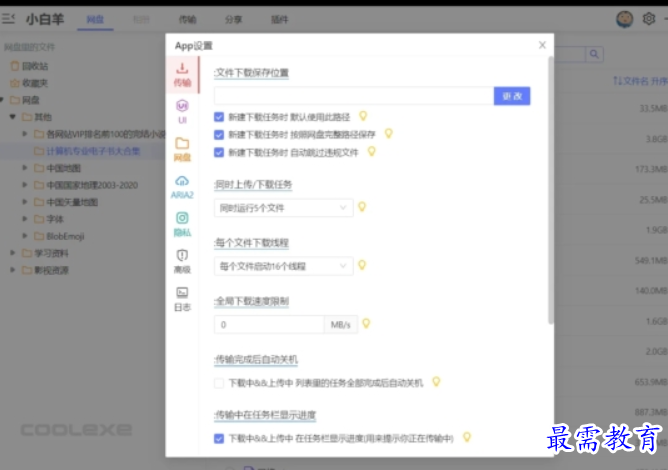Open the ARIA2 settings section
This screenshot has height=470, width=668.
[182, 187]
